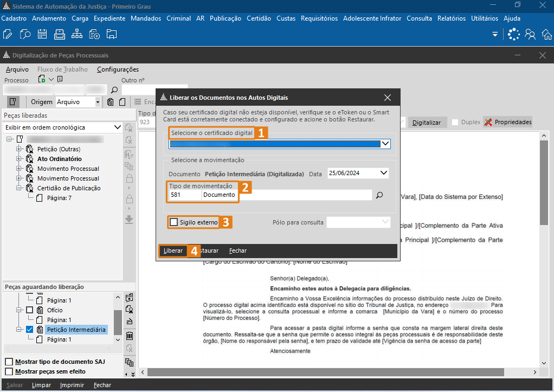
Task: Open the Origem Arquivo dropdown
Action: point(98,102)
